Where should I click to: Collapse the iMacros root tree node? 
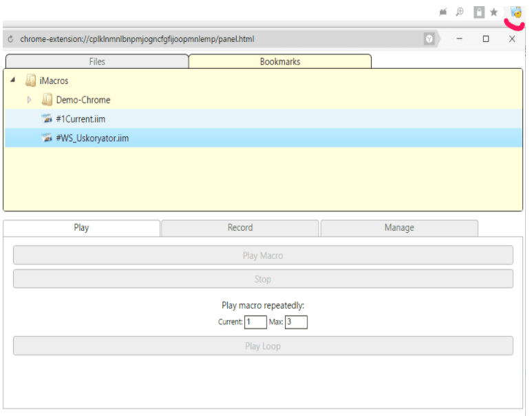pos(13,80)
